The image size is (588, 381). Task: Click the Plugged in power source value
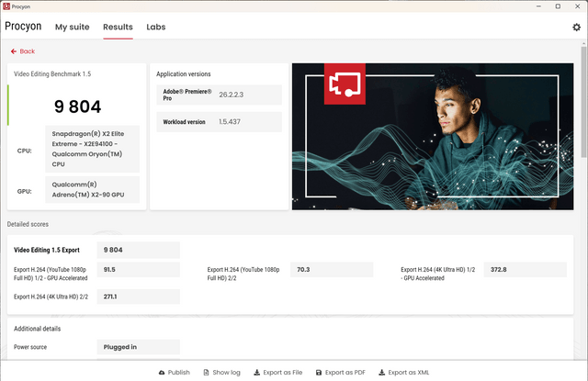pyautogui.click(x=139, y=347)
